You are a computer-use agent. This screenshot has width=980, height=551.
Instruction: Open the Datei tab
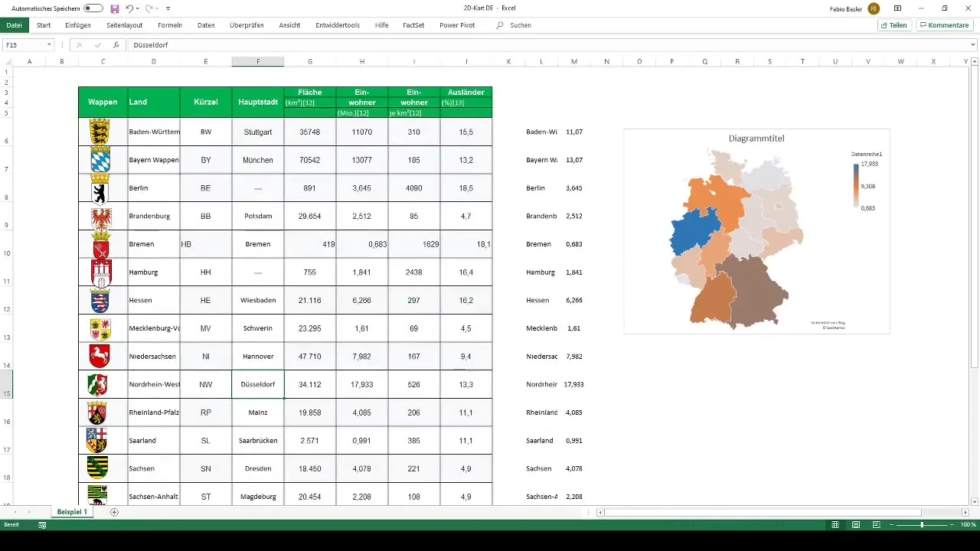point(15,25)
